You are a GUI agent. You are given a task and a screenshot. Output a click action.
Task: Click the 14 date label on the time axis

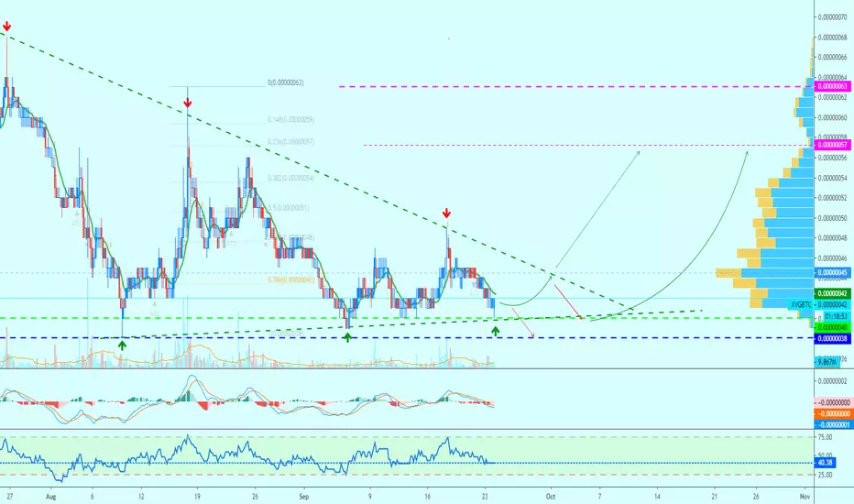click(657, 497)
